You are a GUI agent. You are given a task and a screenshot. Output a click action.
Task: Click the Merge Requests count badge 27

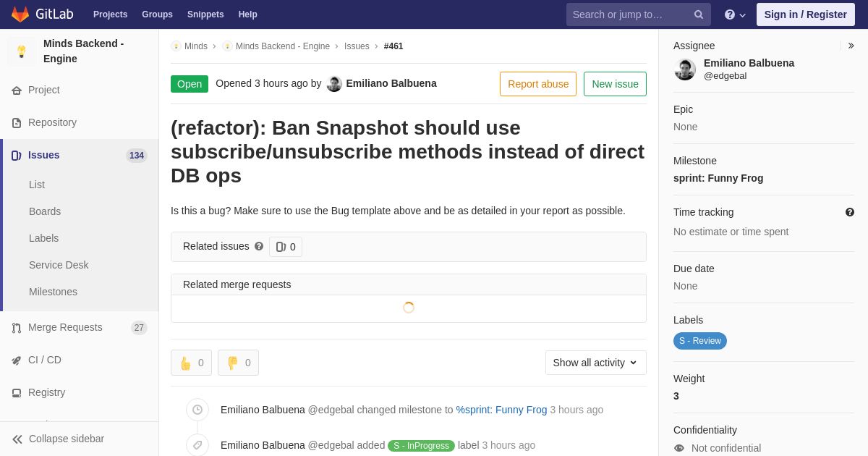[x=139, y=328]
